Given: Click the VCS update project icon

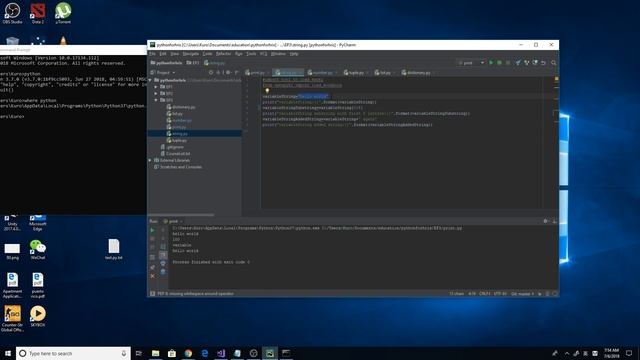Looking at the screenshot, I should (x=518, y=63).
